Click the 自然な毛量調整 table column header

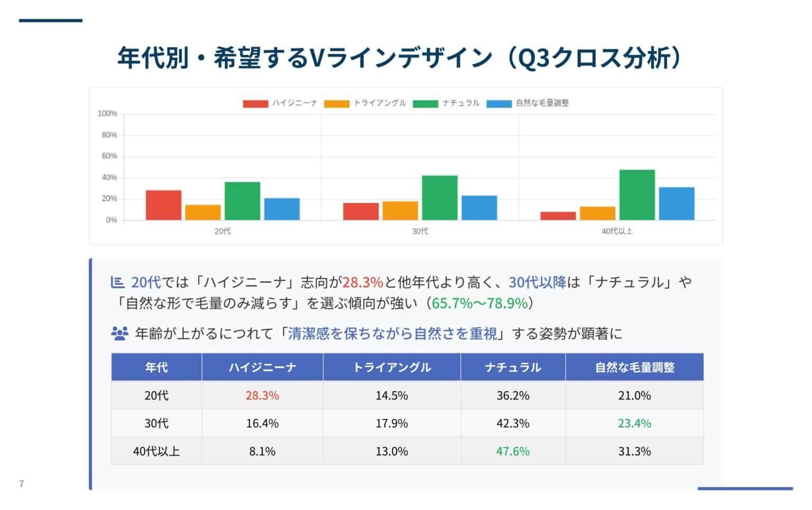[634, 367]
